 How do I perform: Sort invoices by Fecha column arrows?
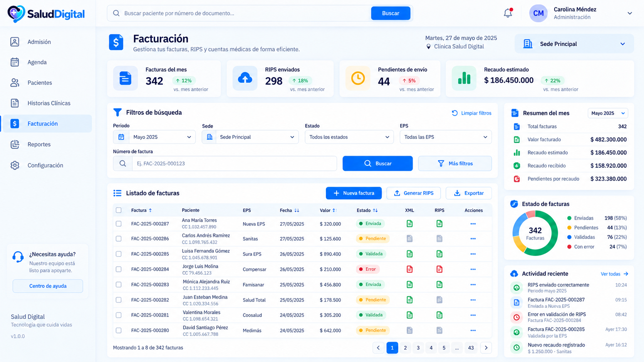297,210
